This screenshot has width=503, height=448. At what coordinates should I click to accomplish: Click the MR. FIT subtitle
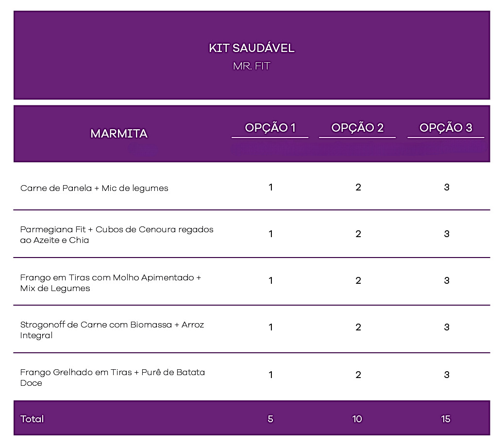[251, 66]
